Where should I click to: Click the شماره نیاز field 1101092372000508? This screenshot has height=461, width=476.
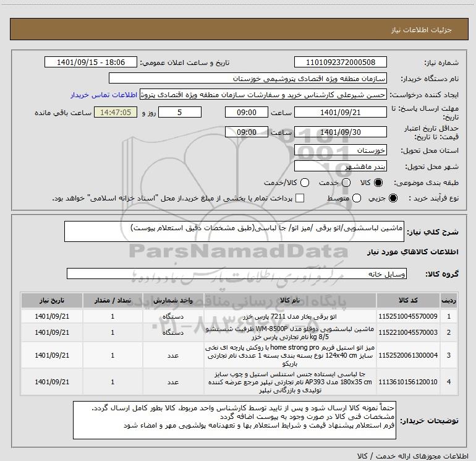click(340, 62)
